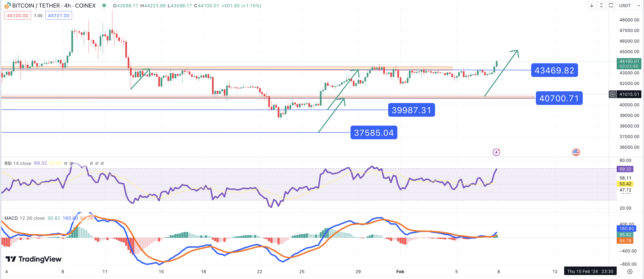Click the red 44100.00 sell button
Screen dimensions: 644x279
[x=17, y=16]
